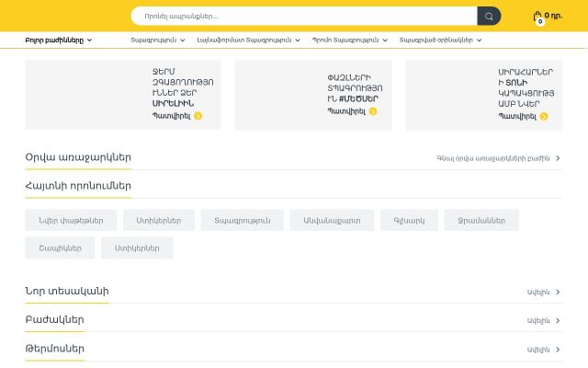Open the Տպագրություն navigation menu
The image size is (588, 368).
157,40
